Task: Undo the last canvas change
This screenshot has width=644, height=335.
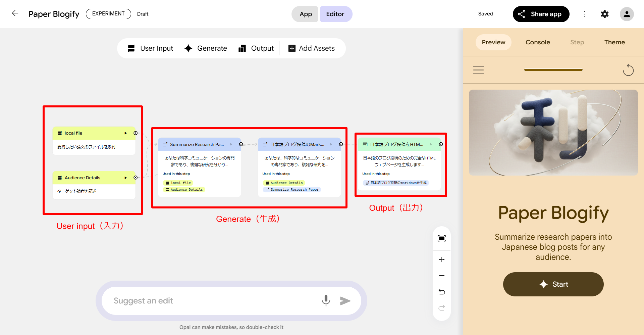Action: (441, 292)
